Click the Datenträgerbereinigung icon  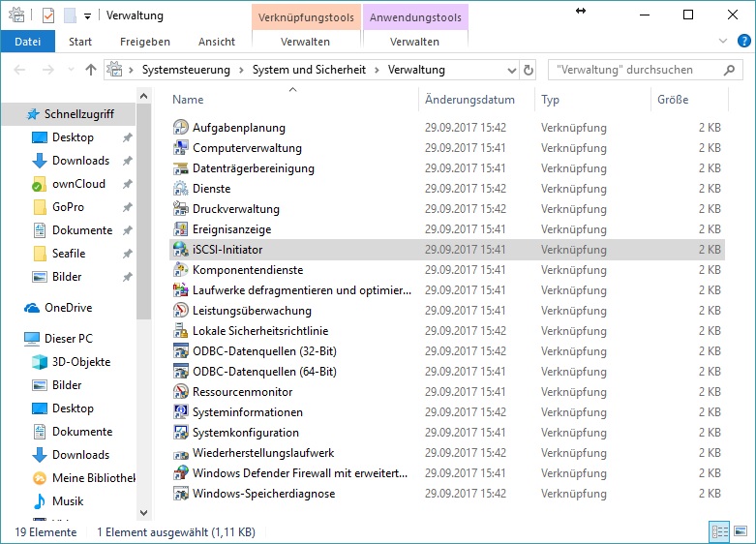pyautogui.click(x=181, y=168)
